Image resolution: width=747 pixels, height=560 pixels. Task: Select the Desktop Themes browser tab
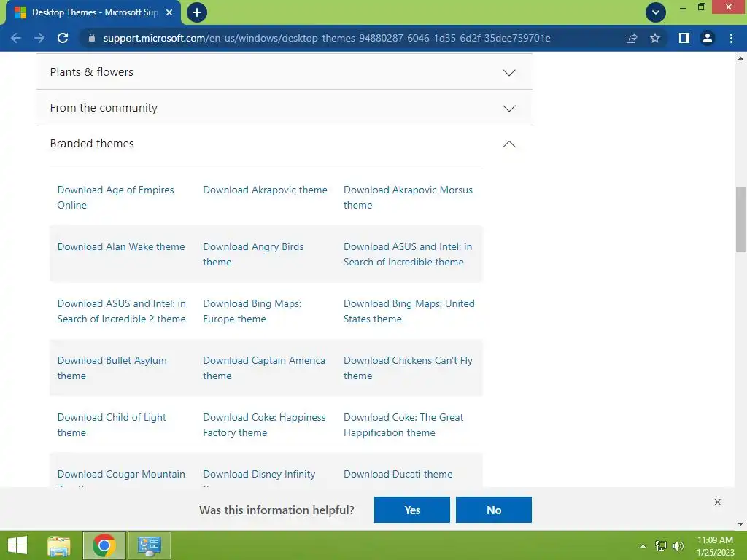pyautogui.click(x=93, y=12)
